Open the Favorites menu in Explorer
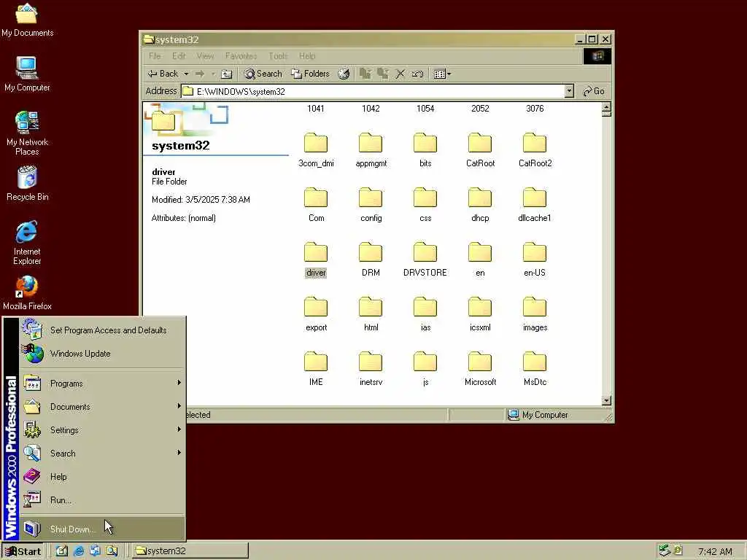 click(241, 56)
